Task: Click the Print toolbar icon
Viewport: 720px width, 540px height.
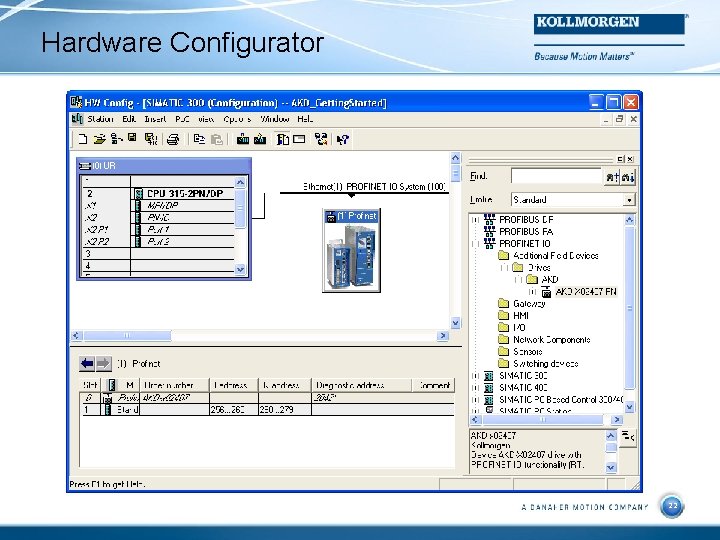Action: [173, 139]
